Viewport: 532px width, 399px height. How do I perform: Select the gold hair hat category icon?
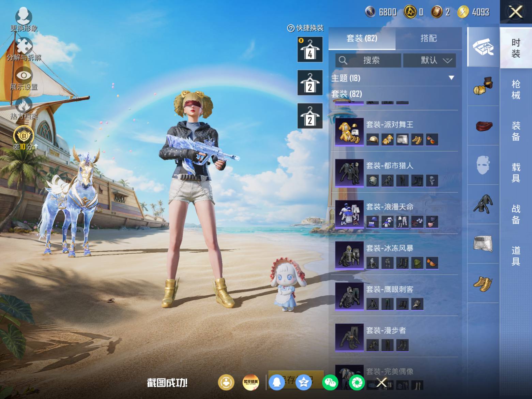483,86
